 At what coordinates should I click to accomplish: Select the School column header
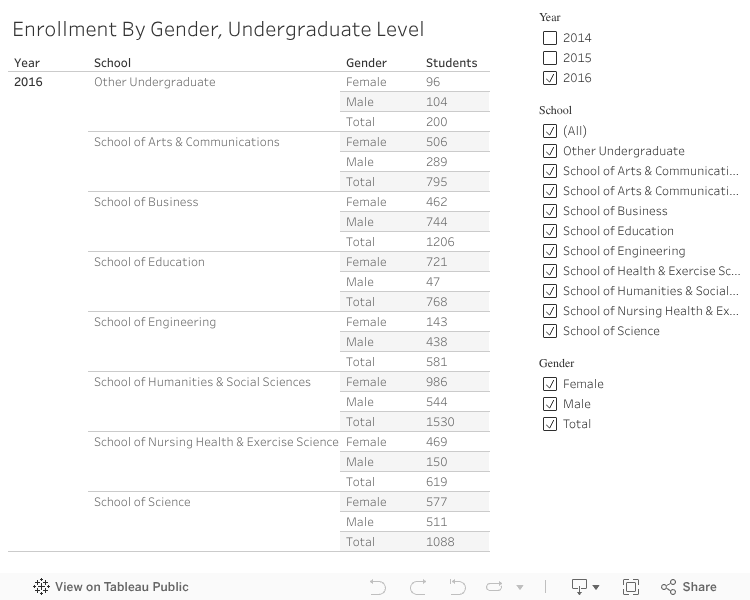click(112, 63)
